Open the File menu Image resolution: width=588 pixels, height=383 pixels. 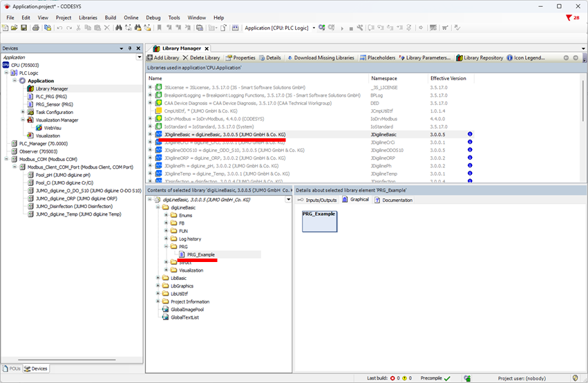point(10,18)
